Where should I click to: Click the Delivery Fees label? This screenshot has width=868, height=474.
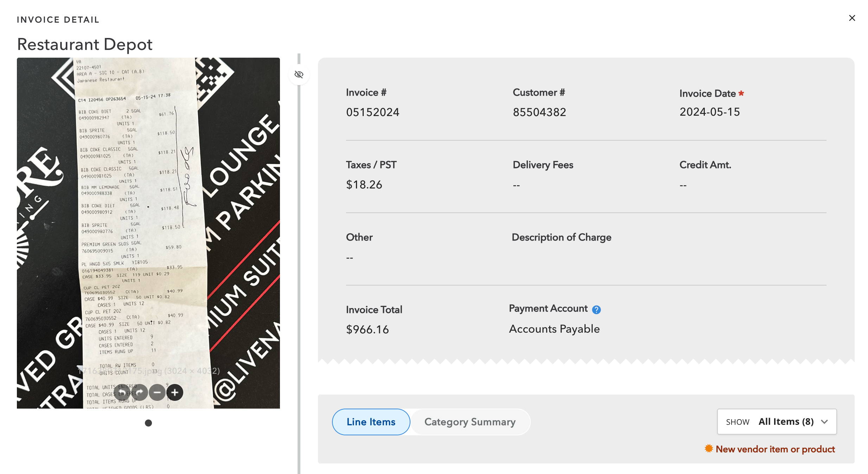tap(543, 165)
